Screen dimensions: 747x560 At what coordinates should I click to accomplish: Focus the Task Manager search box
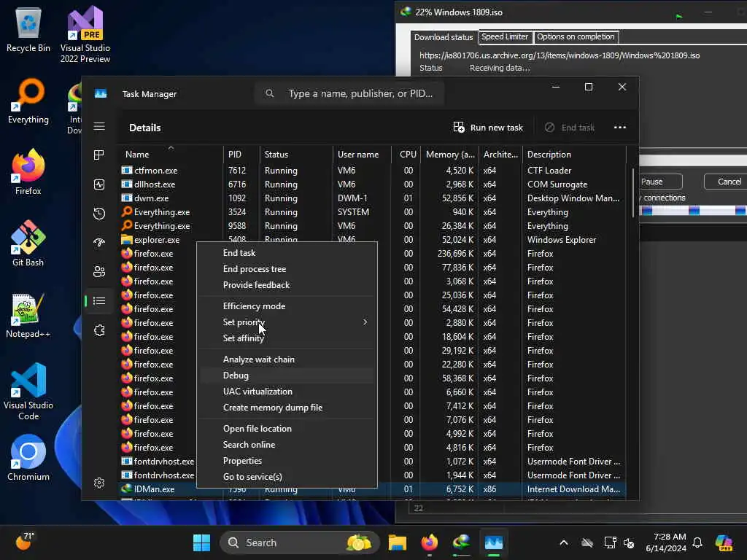(350, 93)
